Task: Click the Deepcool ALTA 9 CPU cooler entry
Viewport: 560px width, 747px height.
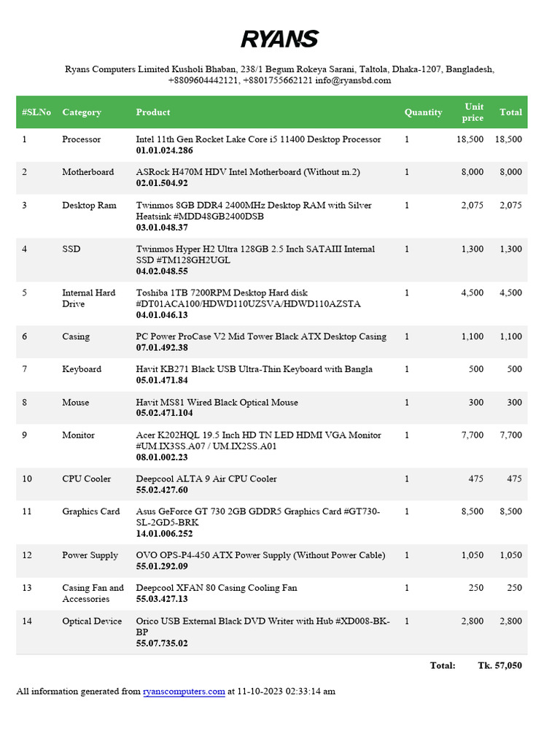Action: (206, 479)
